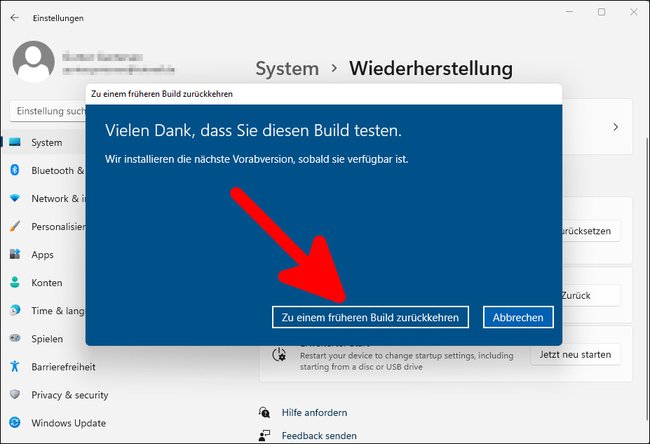Click the Windows Update sync icon
650x444 pixels.
coord(15,422)
